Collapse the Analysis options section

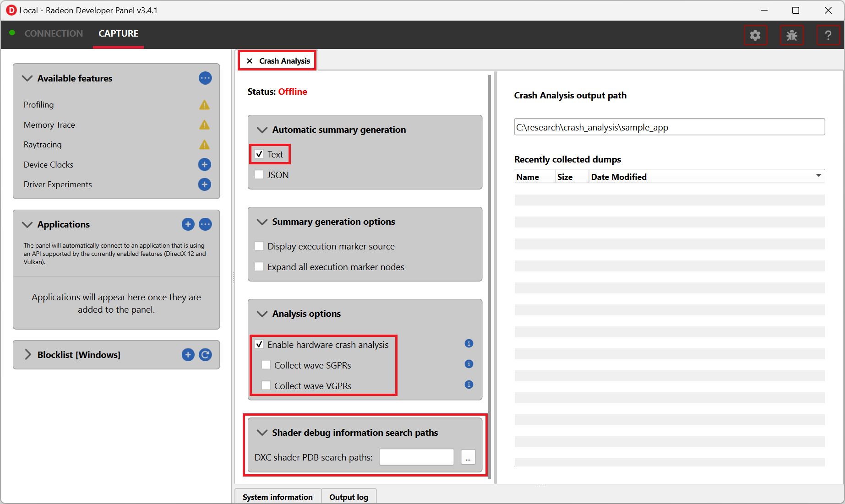click(x=262, y=314)
